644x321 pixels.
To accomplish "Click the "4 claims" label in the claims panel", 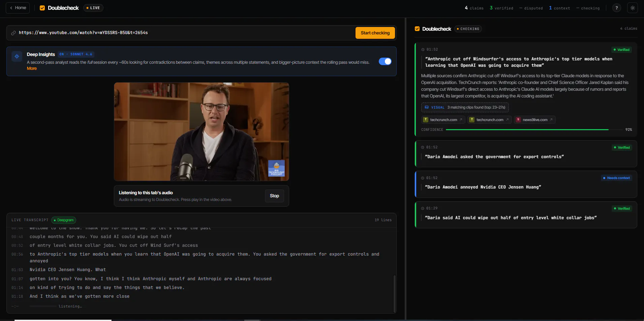I will tap(628, 29).
